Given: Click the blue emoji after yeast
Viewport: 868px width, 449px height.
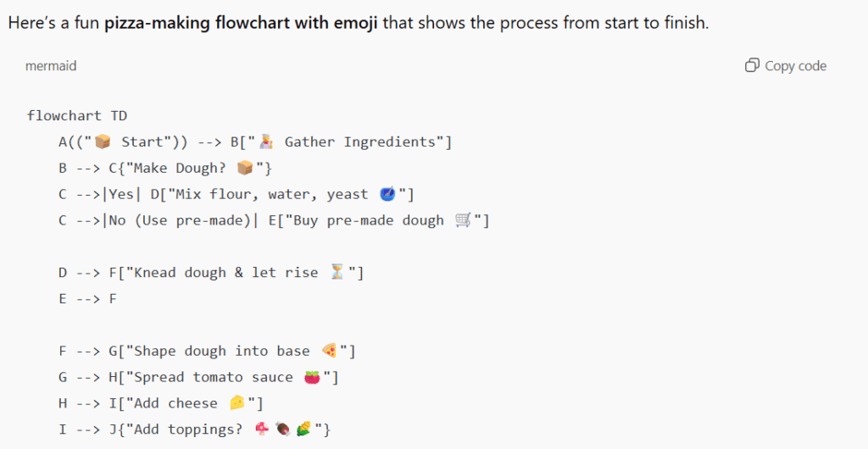Looking at the screenshot, I should pyautogui.click(x=387, y=194).
